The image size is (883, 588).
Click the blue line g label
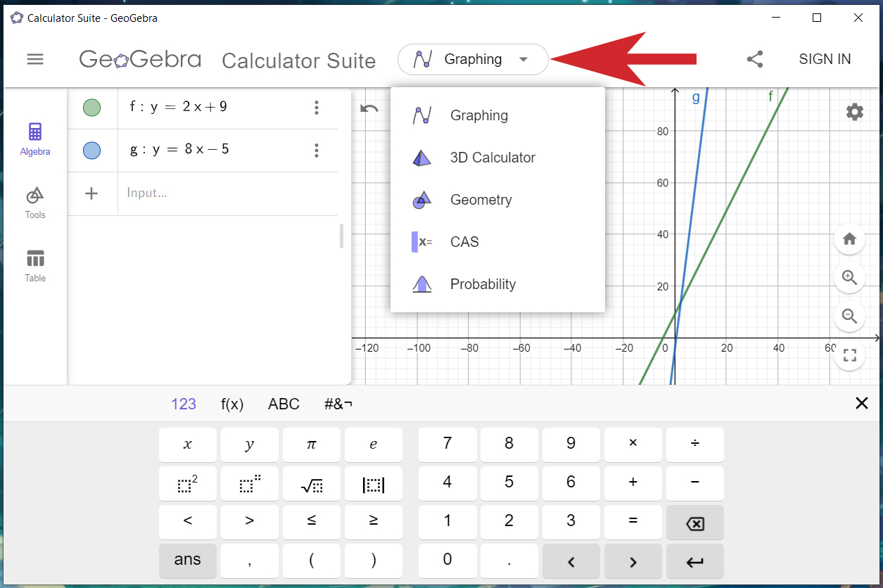pyautogui.click(x=696, y=98)
